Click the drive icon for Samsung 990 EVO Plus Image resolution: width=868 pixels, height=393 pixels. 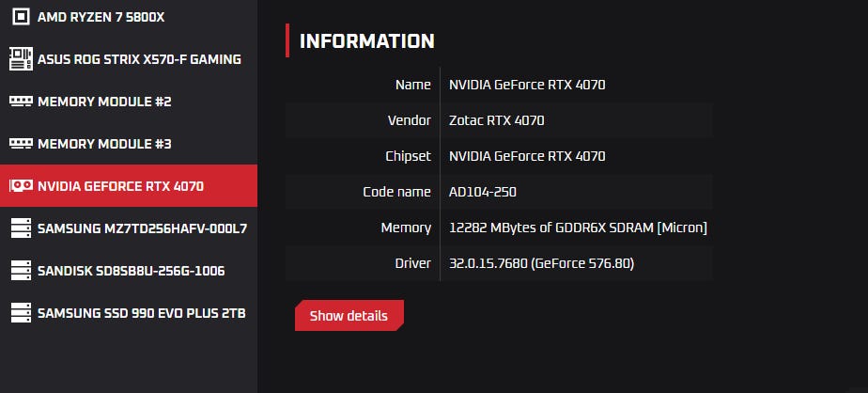click(x=21, y=313)
